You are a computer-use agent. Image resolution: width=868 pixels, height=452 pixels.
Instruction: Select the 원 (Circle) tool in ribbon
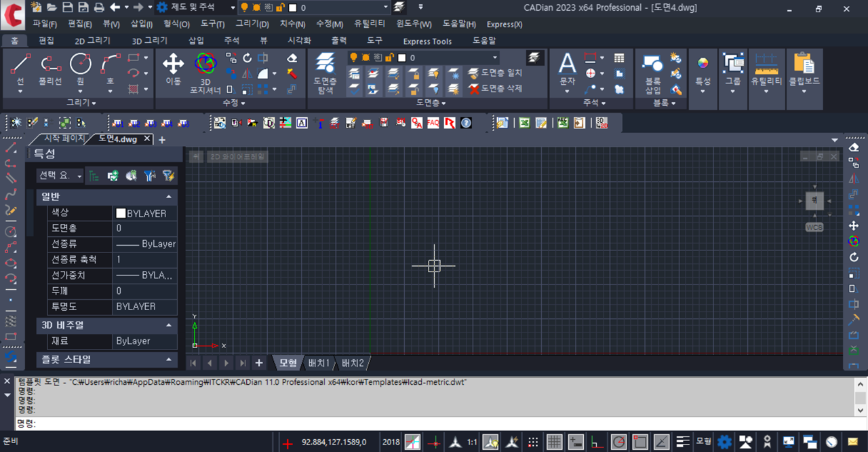pos(80,65)
